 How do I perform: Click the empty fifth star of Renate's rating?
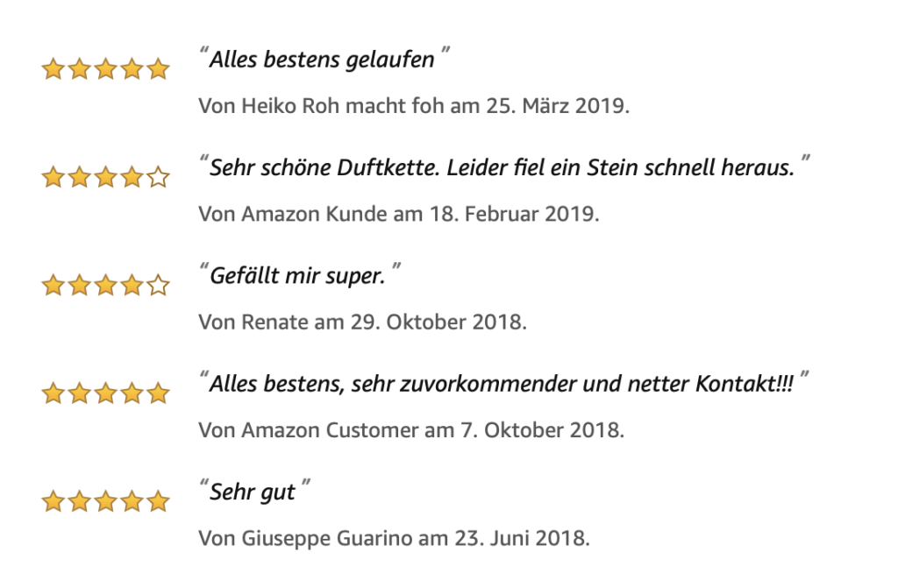coord(158,285)
